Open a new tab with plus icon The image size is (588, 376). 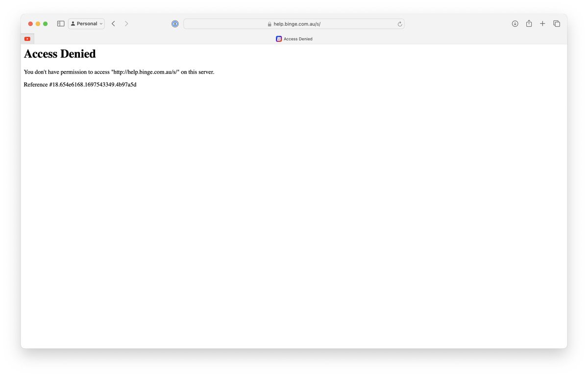tap(542, 24)
